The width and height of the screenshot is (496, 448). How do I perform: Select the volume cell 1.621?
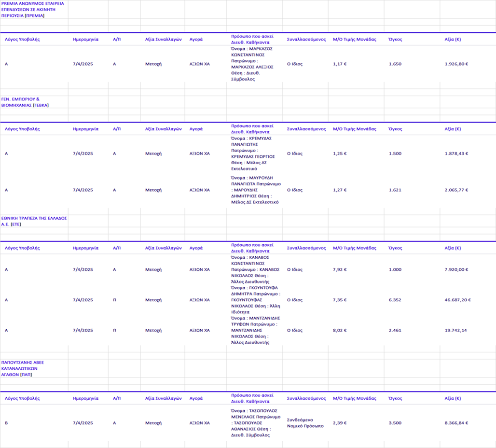point(395,190)
